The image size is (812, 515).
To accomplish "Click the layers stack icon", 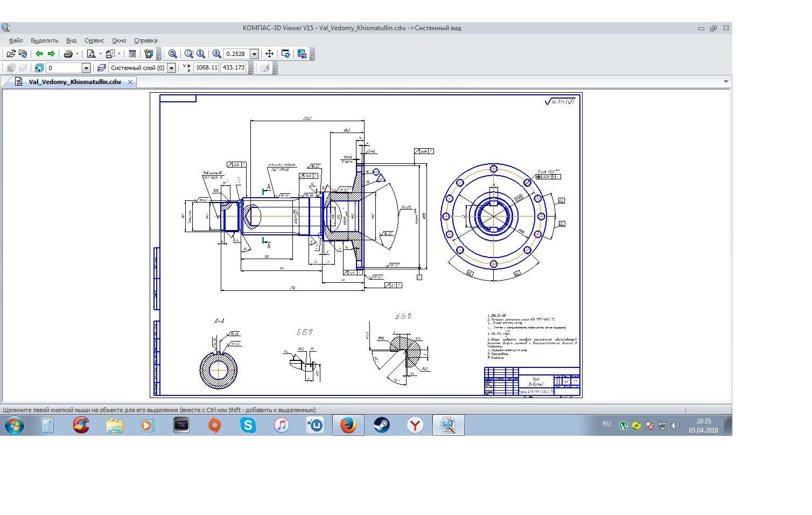I will pyautogui.click(x=102, y=68).
